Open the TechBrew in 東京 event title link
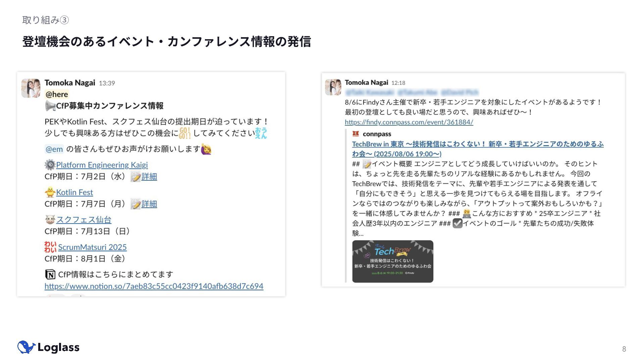This screenshot has width=644, height=362. tap(478, 149)
